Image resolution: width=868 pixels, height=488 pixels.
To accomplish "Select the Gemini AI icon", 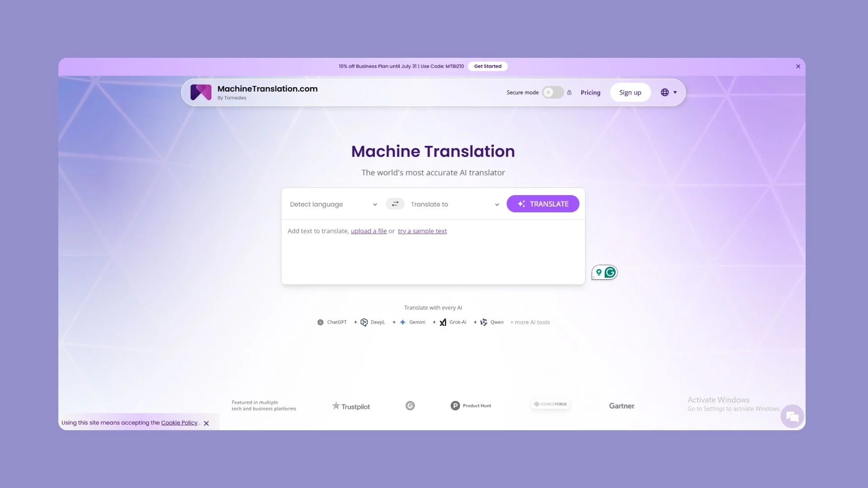I will (x=403, y=322).
